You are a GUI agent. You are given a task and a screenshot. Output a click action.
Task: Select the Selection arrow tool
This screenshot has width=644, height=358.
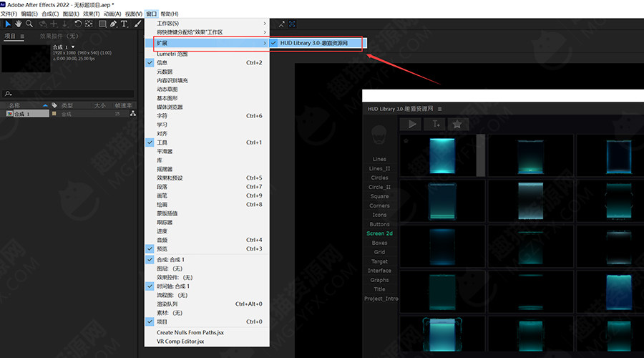click(x=7, y=24)
